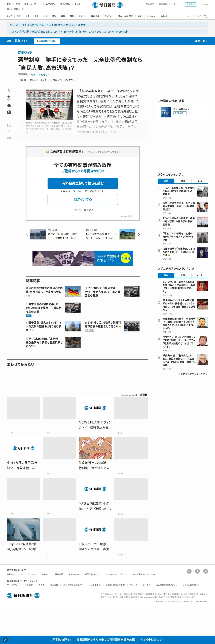This screenshot has width=215, height=644.
Task: Open 宅配申込 link in header
Action: point(150,4)
